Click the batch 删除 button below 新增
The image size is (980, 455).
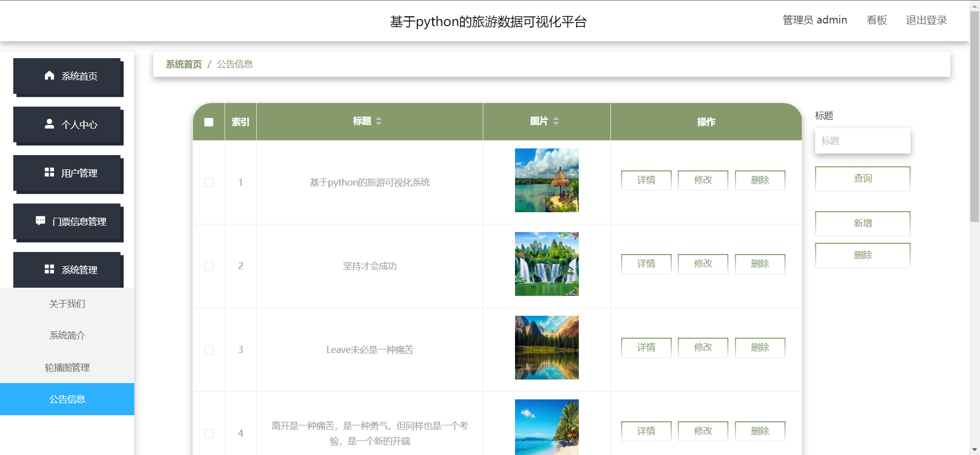[x=863, y=255]
